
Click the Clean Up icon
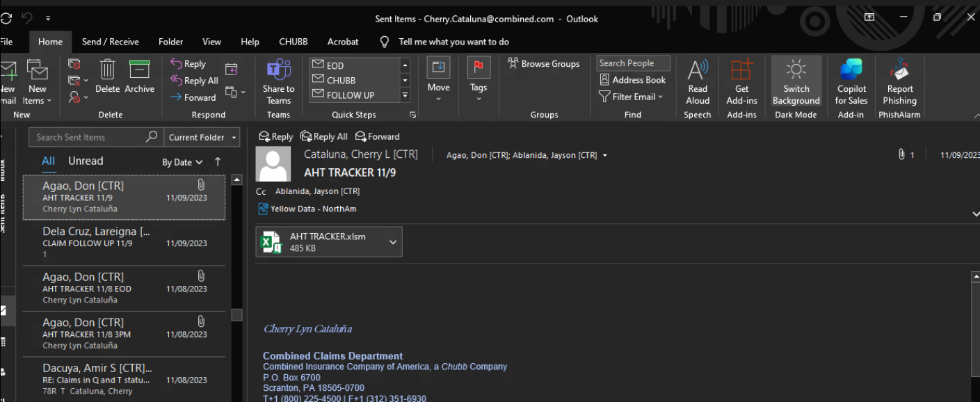tap(74, 81)
